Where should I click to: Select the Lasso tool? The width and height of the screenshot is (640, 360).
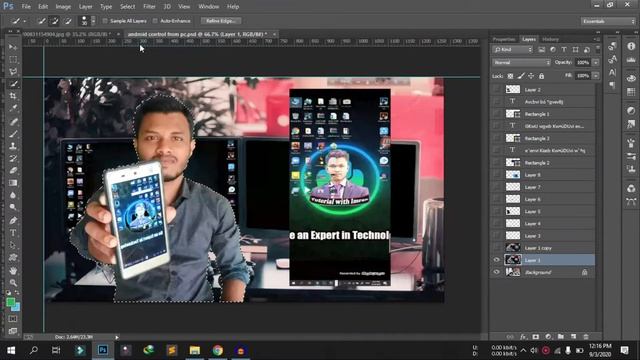pos(13,72)
